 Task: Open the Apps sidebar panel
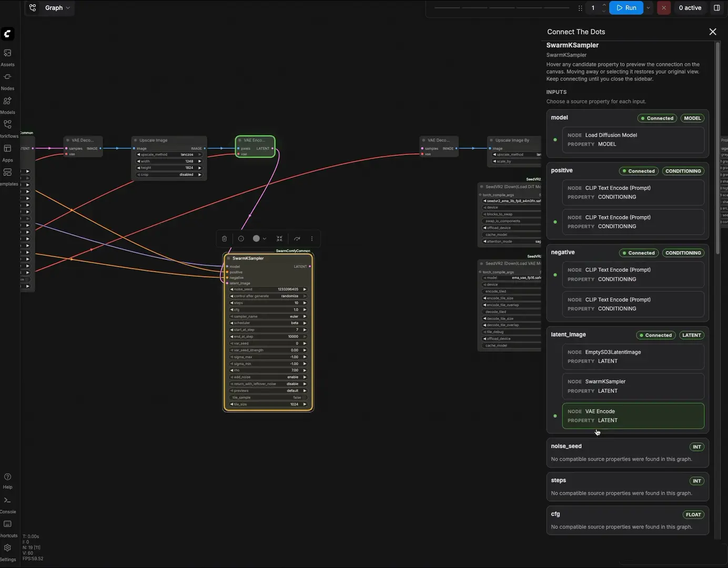[x=7, y=153]
